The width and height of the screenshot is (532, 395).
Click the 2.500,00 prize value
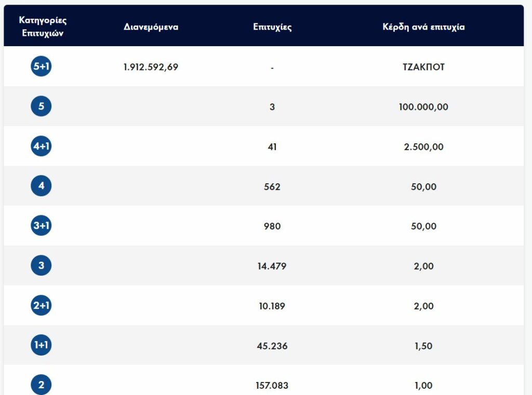click(423, 147)
